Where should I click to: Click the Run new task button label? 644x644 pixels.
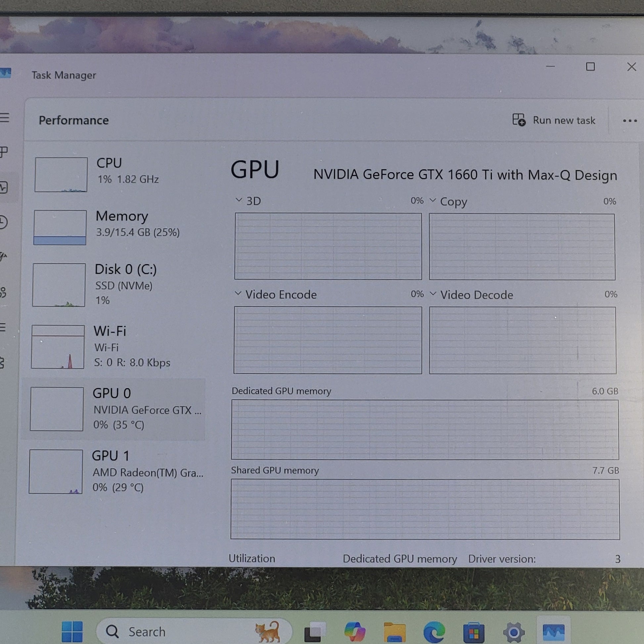coord(564,120)
